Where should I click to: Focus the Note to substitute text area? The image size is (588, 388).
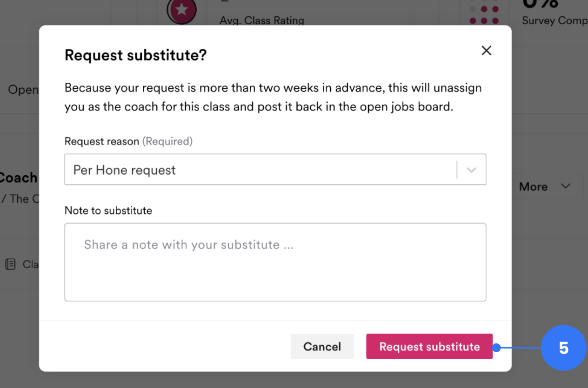click(x=275, y=262)
